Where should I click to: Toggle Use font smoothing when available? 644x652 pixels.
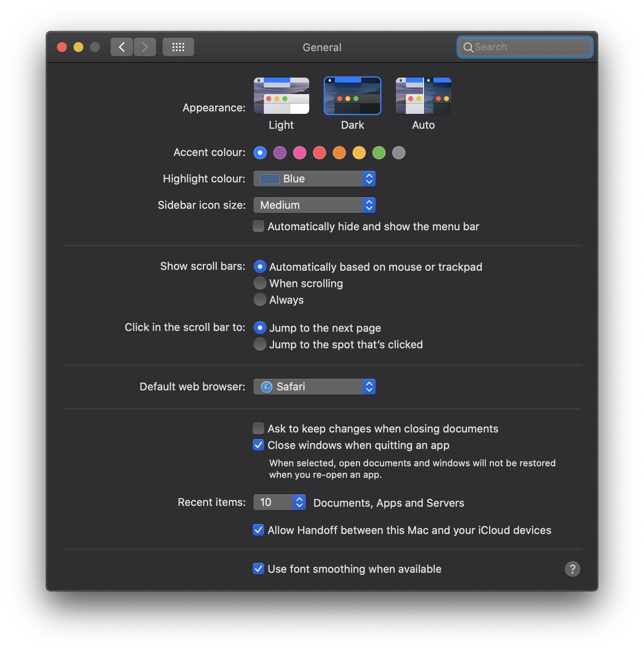[x=258, y=569]
